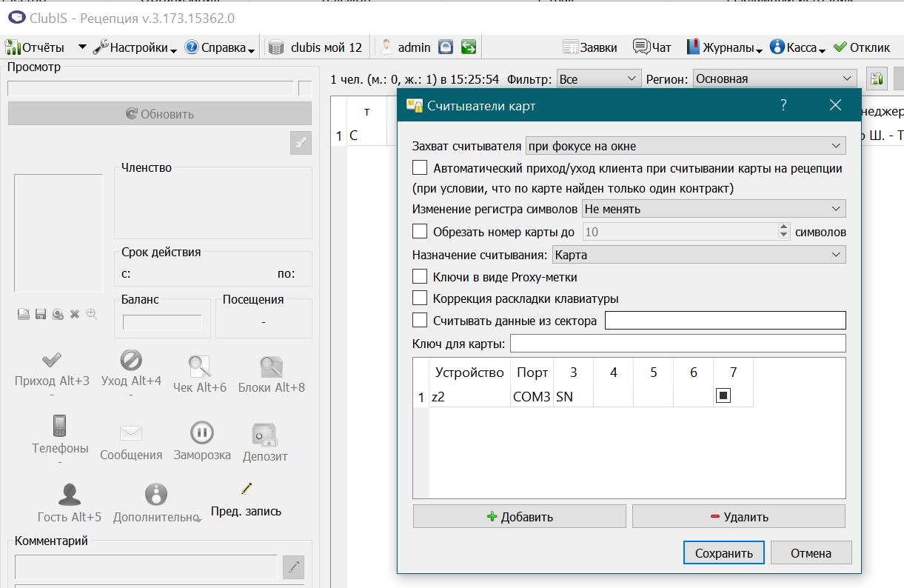Open the Депозит safe icon

264,435
